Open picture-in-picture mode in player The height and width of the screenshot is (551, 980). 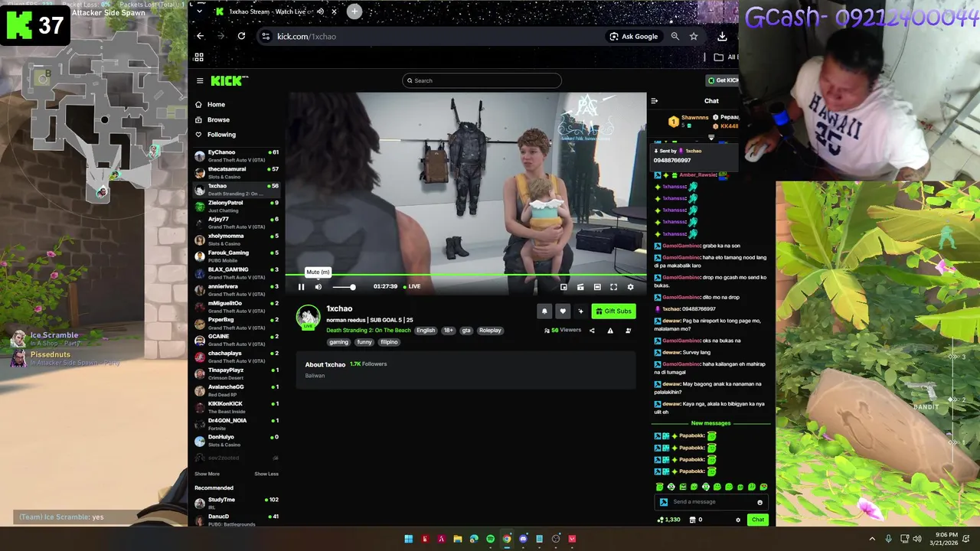point(563,287)
